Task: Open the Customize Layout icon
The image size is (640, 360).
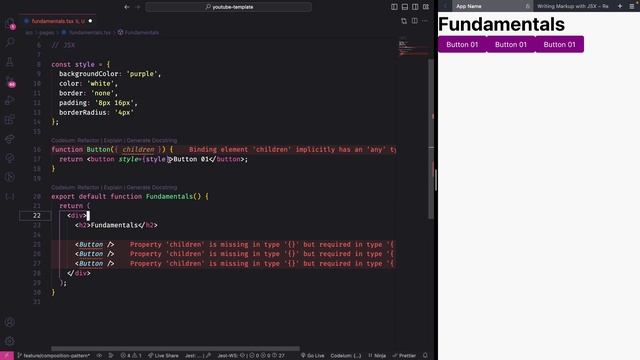Action: 426,7
